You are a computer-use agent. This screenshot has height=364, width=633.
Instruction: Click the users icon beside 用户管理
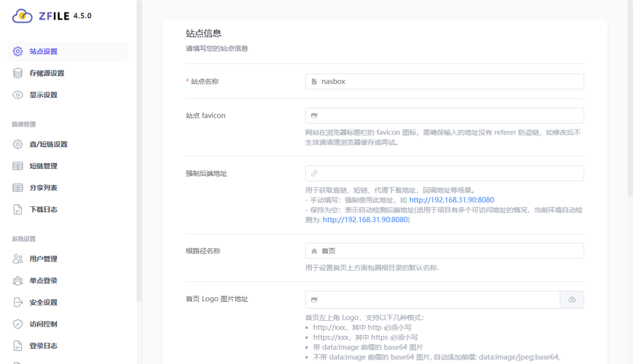pos(17,258)
